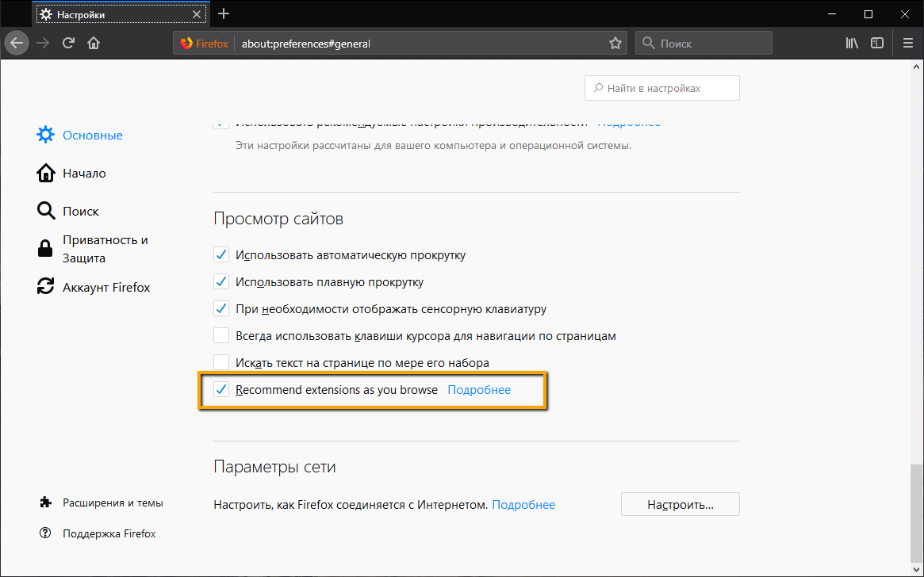Viewport: 924px width, 577px height.
Task: Open the Firefox hamburger menu
Action: point(908,44)
